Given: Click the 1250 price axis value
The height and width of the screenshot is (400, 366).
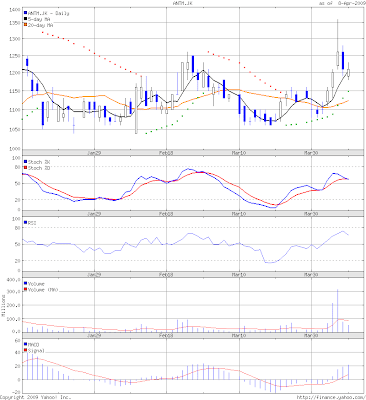Looking at the screenshot, I should tap(15, 56).
